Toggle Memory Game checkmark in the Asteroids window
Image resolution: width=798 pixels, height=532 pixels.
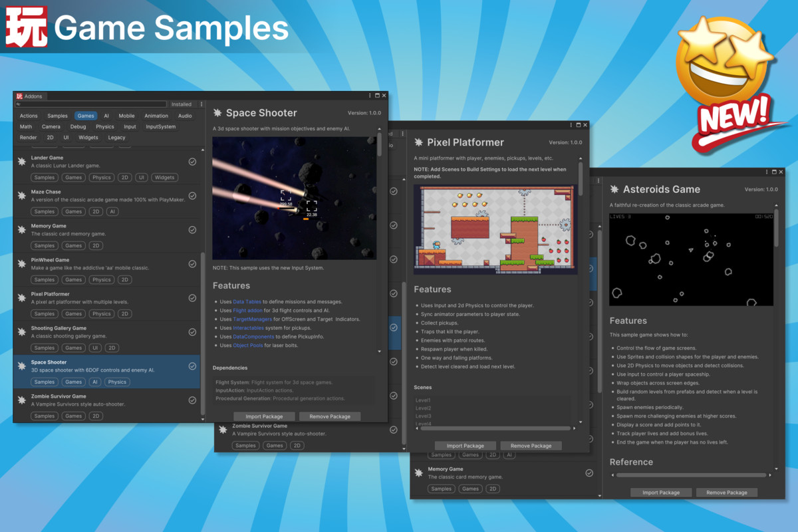coord(589,473)
